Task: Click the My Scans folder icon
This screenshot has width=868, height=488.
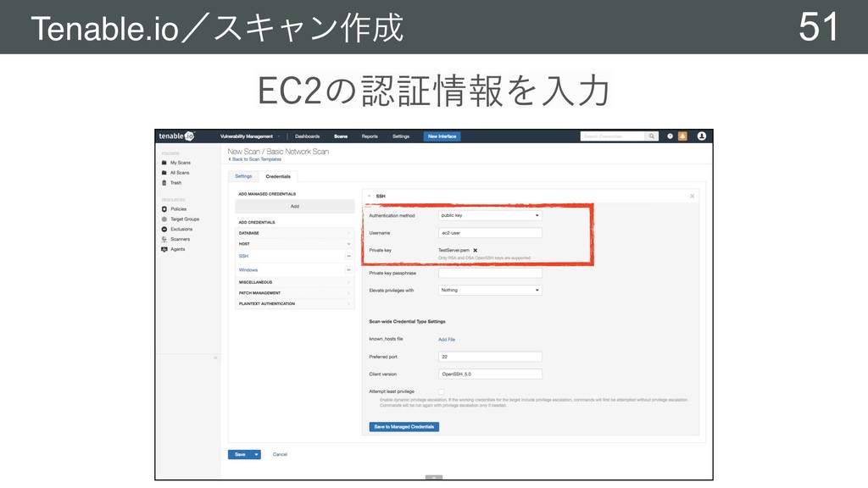Action: [x=164, y=163]
